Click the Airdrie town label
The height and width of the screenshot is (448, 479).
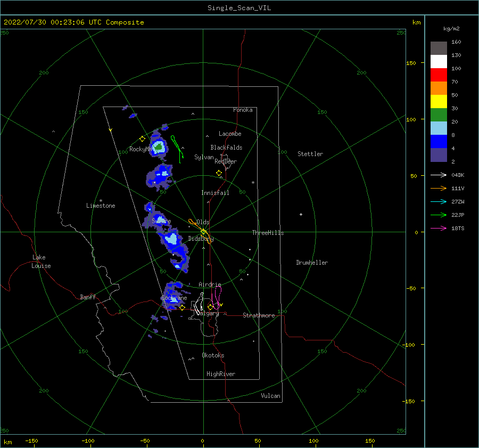210,284
